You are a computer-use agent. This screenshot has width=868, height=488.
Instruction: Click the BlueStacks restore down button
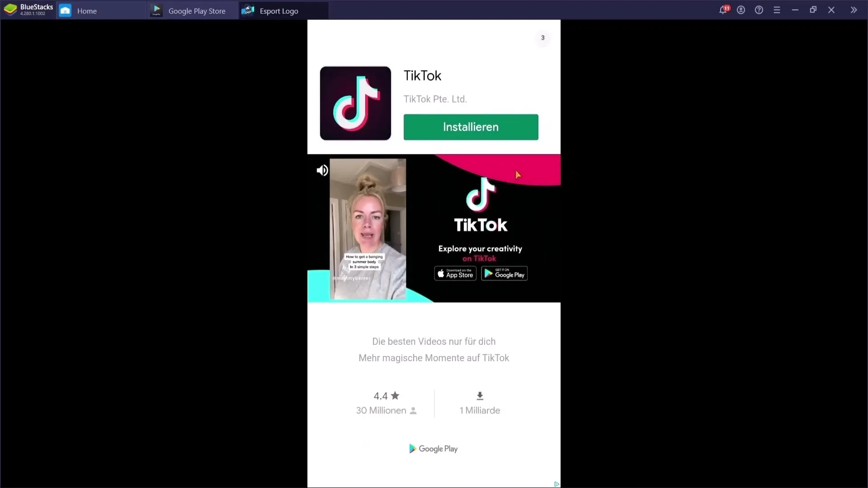[x=814, y=10]
